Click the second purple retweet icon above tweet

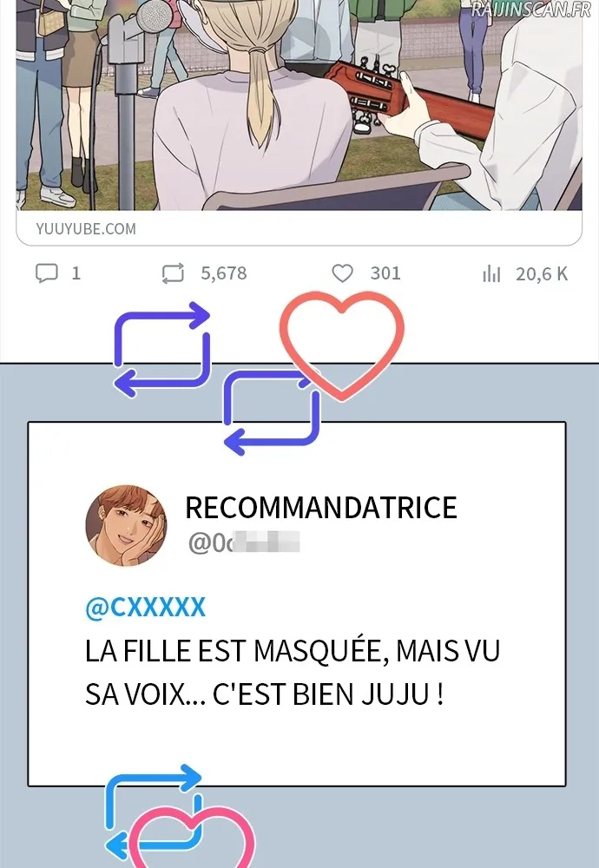(x=271, y=412)
